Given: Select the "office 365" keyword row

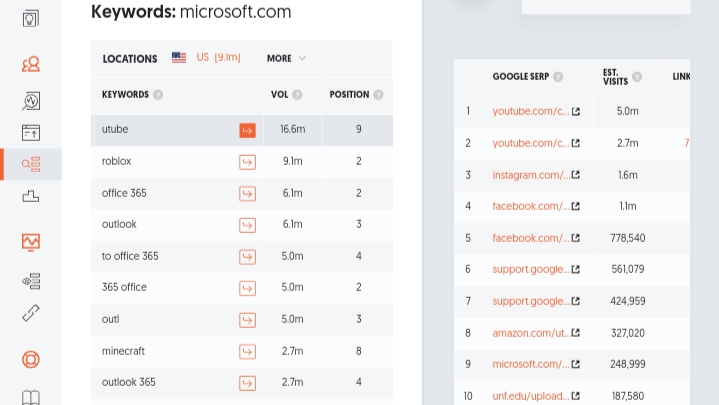Looking at the screenshot, I should pyautogui.click(x=130, y=193).
